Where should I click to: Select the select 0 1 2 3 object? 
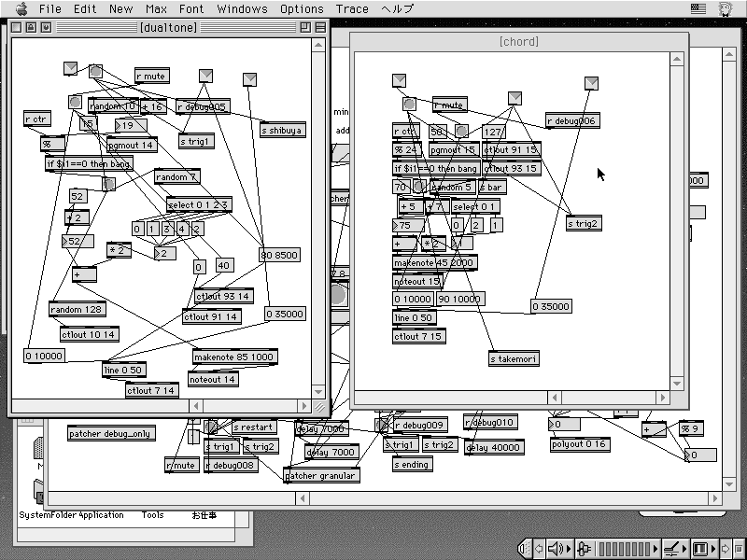tap(199, 204)
